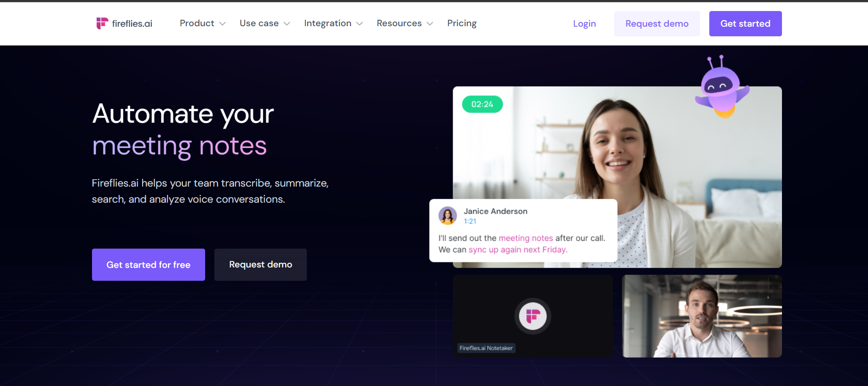Click Janice Anderson's avatar icon

click(448, 216)
